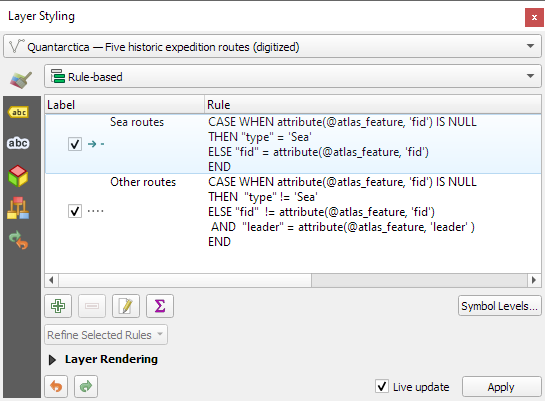Screen dimensions: 545x401
Task: Open the Labels tab icon
Action: (18, 112)
